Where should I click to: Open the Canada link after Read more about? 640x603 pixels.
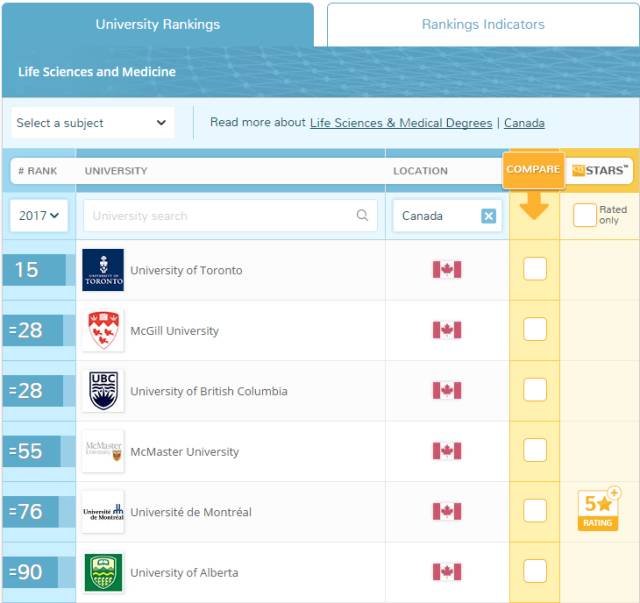point(524,123)
